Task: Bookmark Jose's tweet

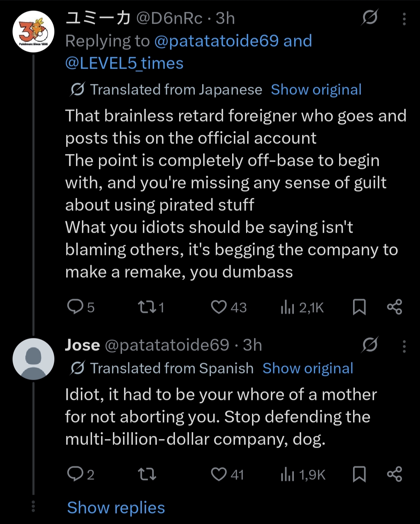Action: (x=359, y=474)
